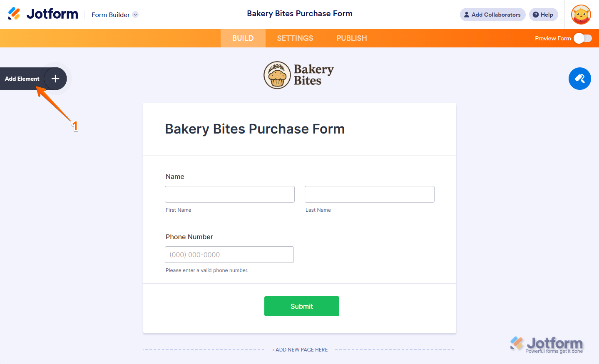Viewport: 599px width, 364px height.
Task: Open the user avatar profile menu
Action: pyautogui.click(x=581, y=15)
